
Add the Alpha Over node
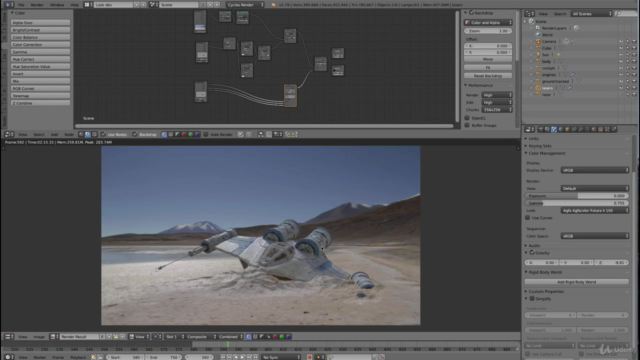coord(40,22)
